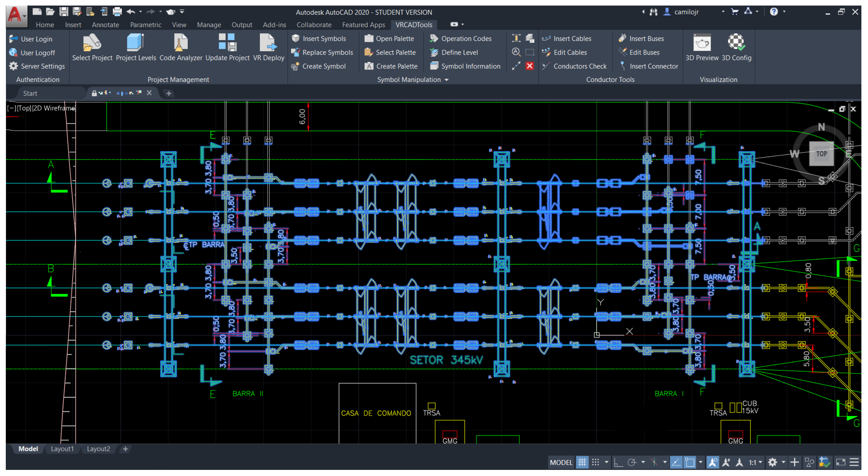Click the Insert Cables button

[572, 38]
